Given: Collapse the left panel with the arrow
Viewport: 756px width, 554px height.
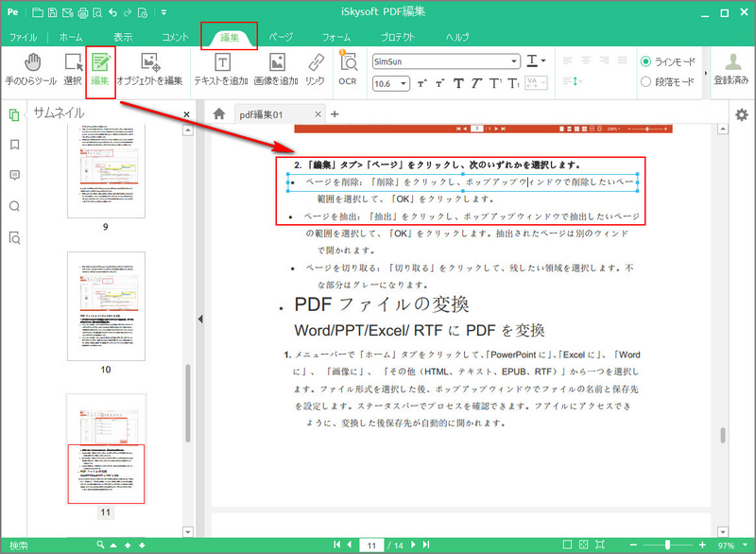Looking at the screenshot, I should [x=200, y=319].
